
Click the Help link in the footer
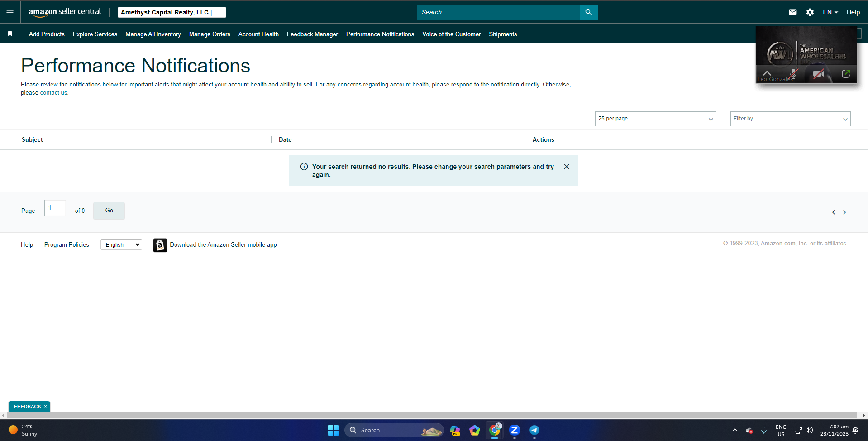click(x=27, y=245)
